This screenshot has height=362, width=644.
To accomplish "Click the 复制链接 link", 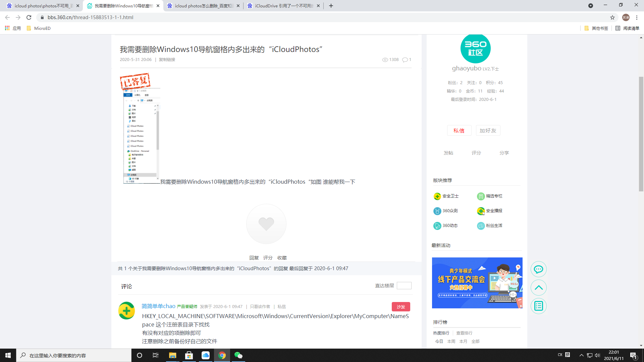I will [x=167, y=60].
